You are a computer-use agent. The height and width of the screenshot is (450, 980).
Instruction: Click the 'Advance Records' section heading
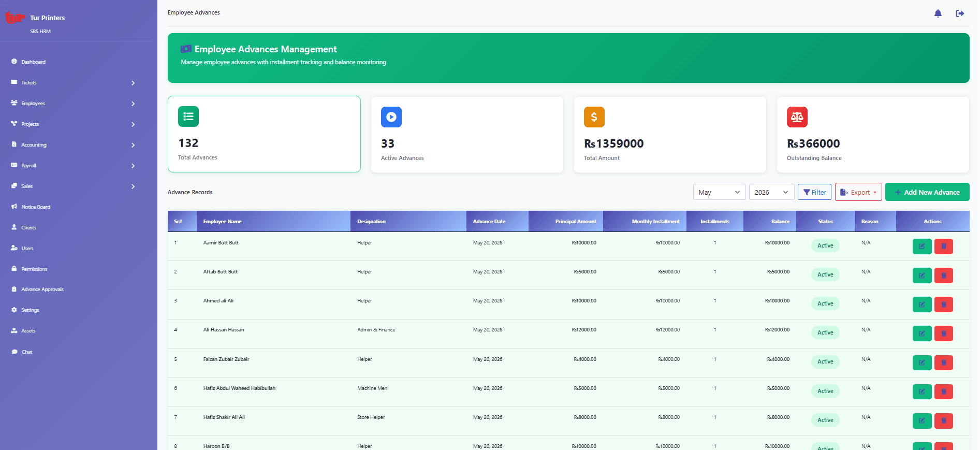click(x=190, y=192)
